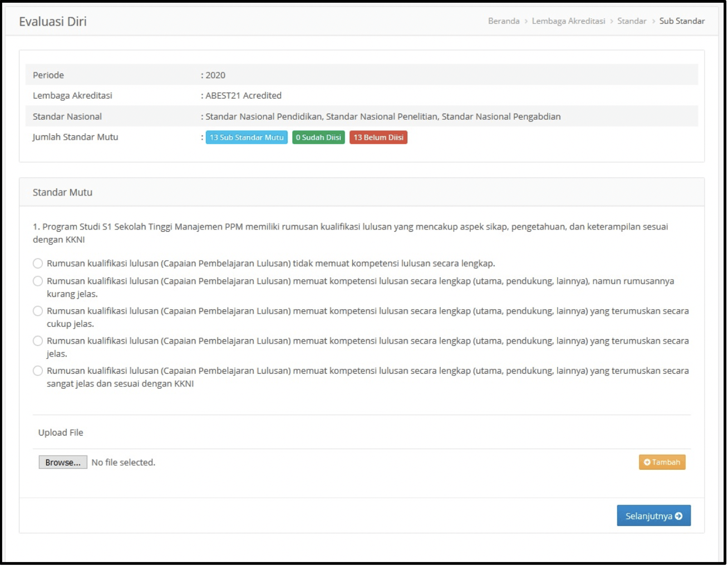Open the Lembaga Akreditasi breadcrumb link
The width and height of the screenshot is (728, 567).
568,21
